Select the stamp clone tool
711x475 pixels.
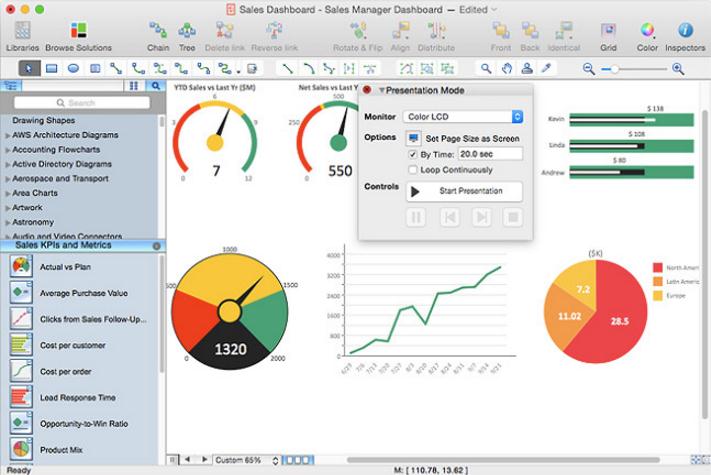(x=527, y=68)
